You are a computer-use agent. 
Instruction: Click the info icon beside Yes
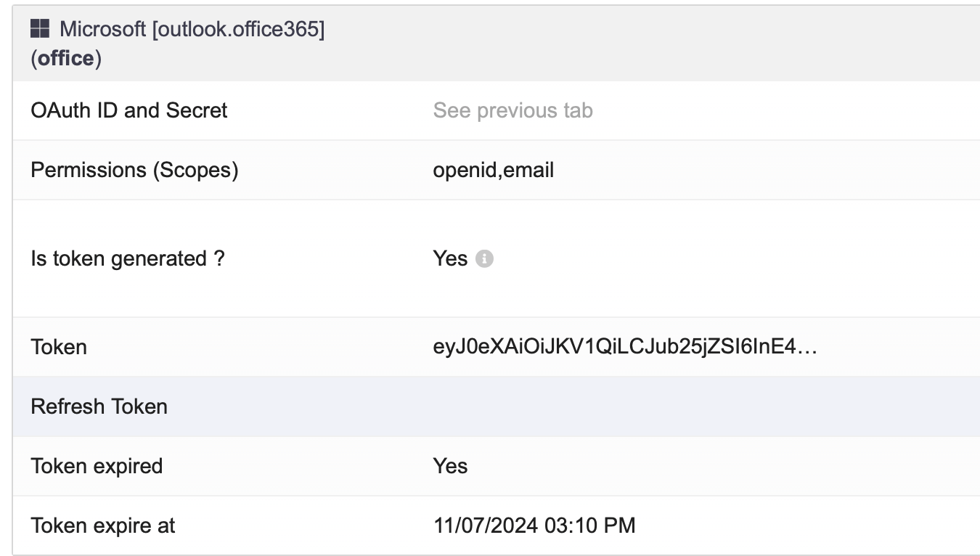[484, 258]
